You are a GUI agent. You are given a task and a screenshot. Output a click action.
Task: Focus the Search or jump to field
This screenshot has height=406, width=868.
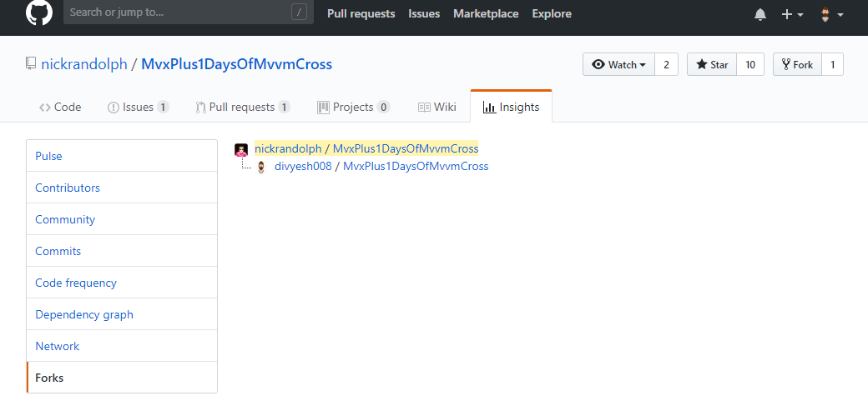(x=189, y=13)
